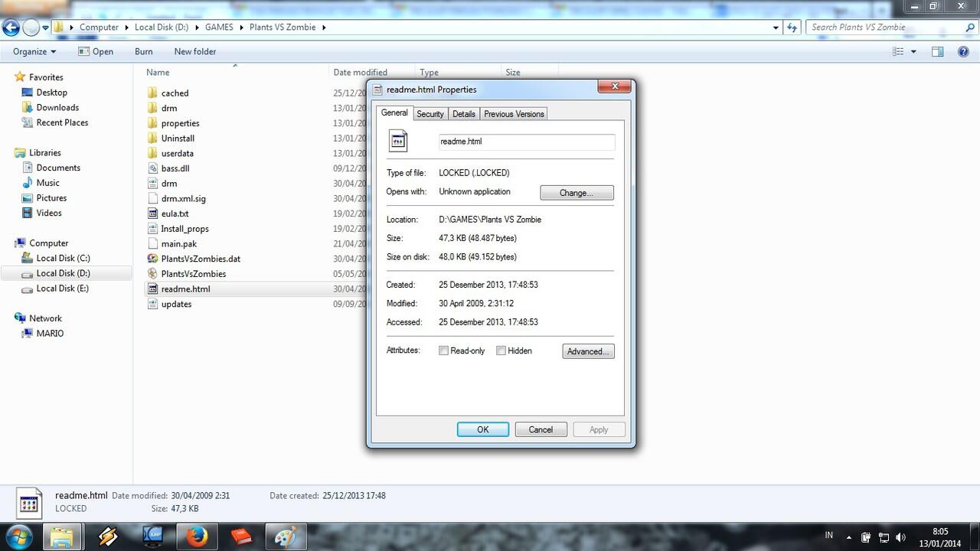Click the Change button for Opens with
The width and height of the screenshot is (980, 551).
point(577,192)
